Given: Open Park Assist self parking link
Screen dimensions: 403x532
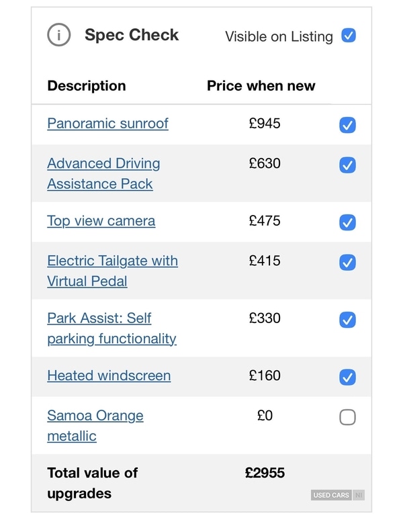Looking at the screenshot, I should click(x=111, y=328).
